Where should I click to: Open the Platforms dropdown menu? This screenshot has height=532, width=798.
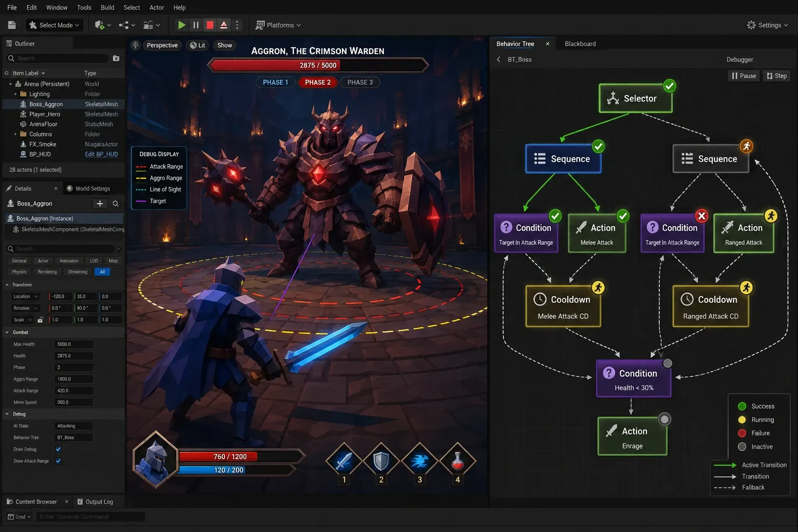point(278,25)
